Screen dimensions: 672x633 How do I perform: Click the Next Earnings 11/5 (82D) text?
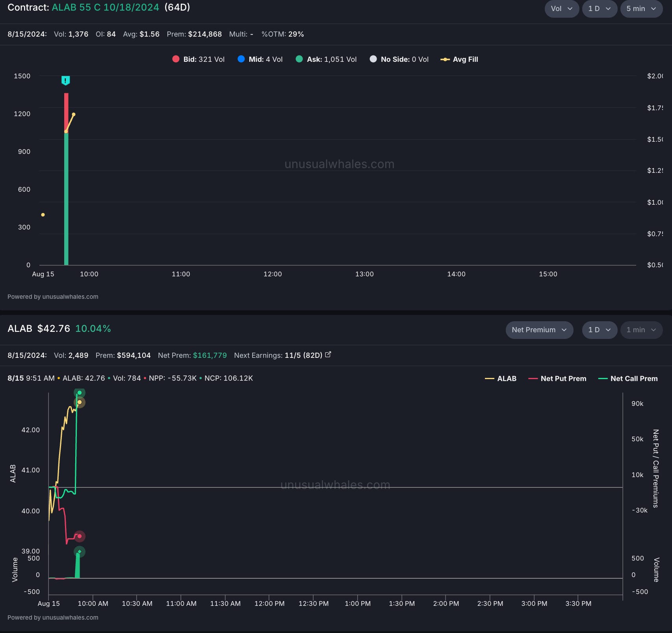(278, 355)
